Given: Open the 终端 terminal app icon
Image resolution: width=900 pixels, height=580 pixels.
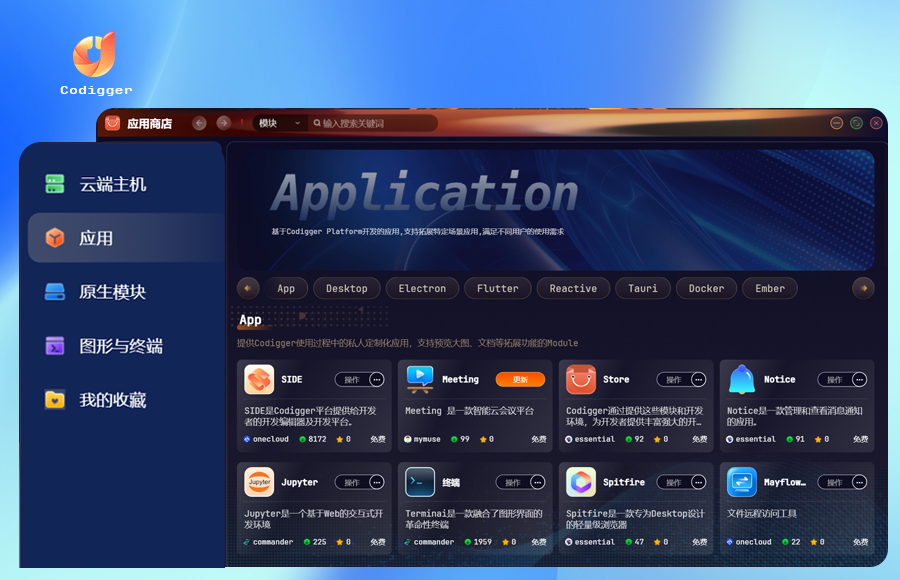Looking at the screenshot, I should (x=420, y=482).
